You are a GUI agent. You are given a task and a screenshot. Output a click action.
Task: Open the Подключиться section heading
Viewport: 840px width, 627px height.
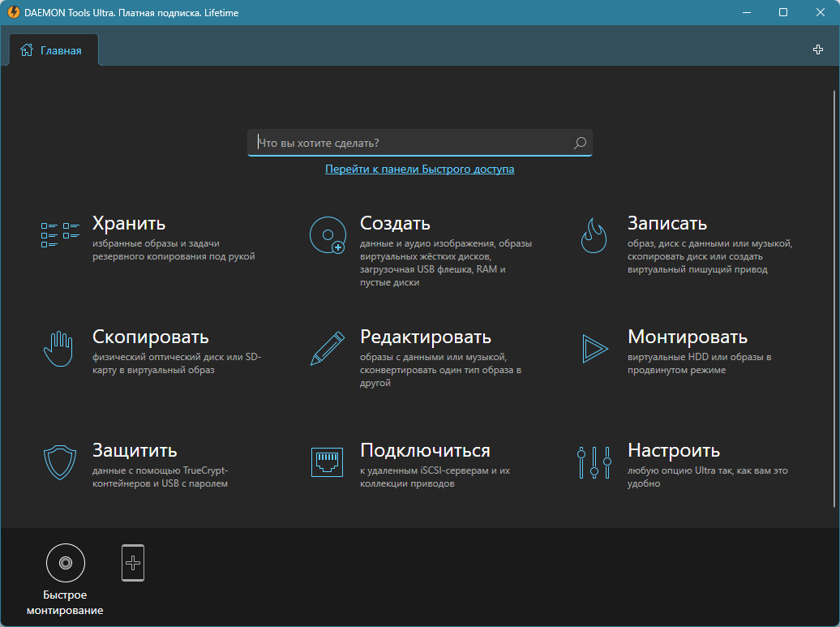[x=425, y=450]
